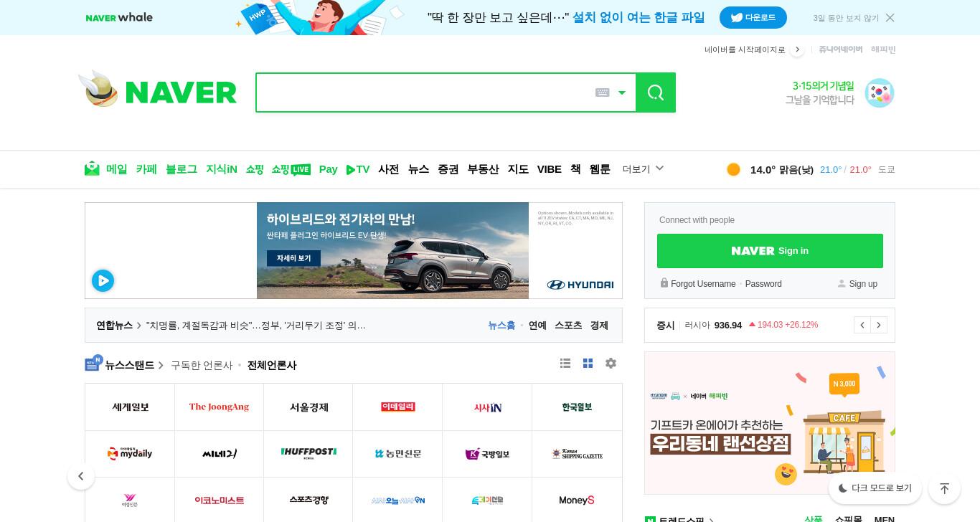Go to next stock ticker item

pyautogui.click(x=879, y=325)
